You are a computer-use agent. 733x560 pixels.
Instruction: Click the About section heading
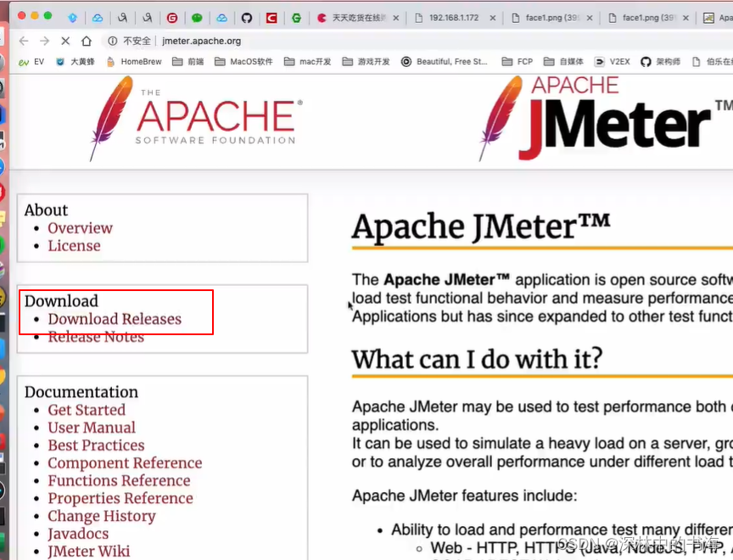[46, 210]
